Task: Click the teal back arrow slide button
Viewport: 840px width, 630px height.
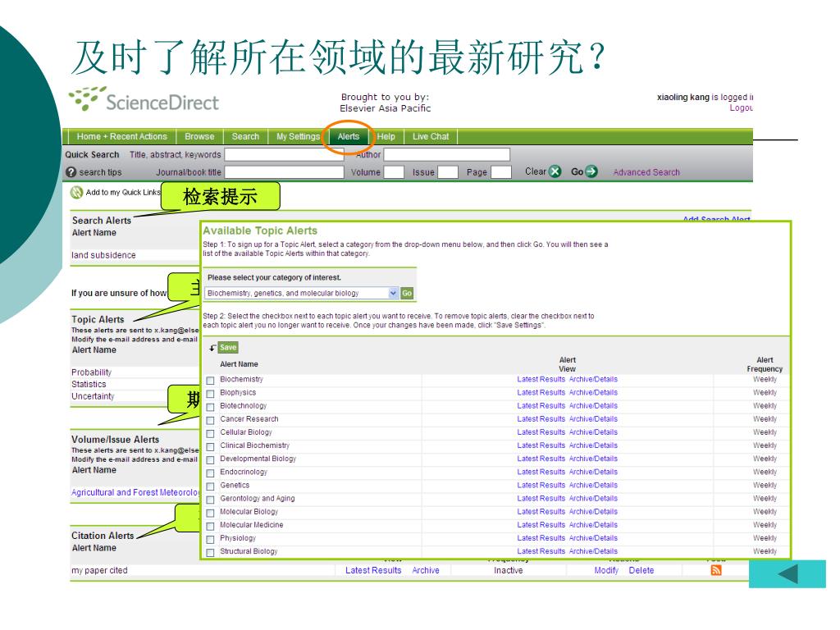Action: (787, 574)
